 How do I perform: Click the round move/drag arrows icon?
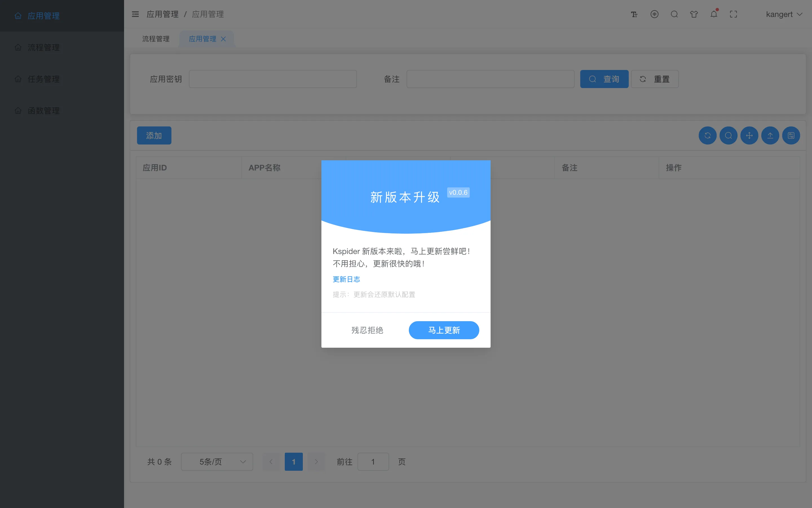click(749, 135)
